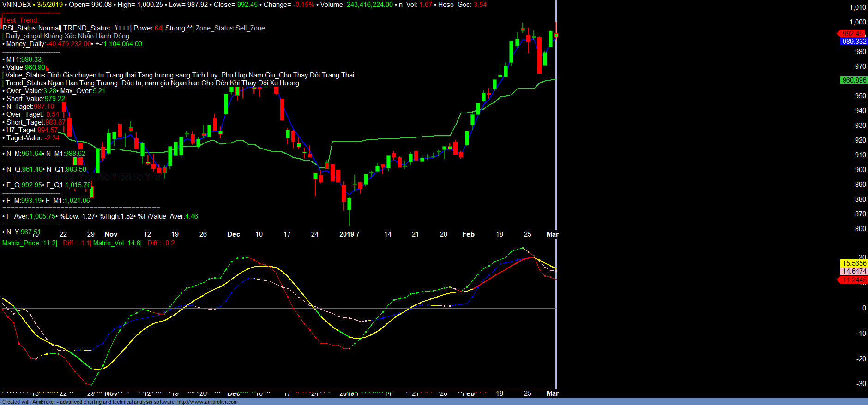Select the yellow 15.5656 indicator tag
Viewport: 868px width, 405px height.
coord(854,263)
